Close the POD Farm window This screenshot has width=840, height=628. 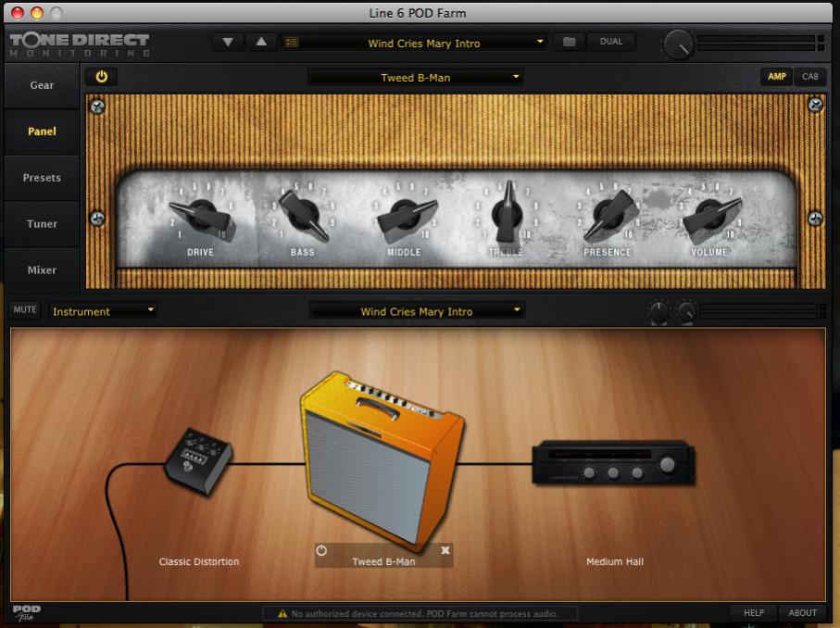click(x=18, y=13)
